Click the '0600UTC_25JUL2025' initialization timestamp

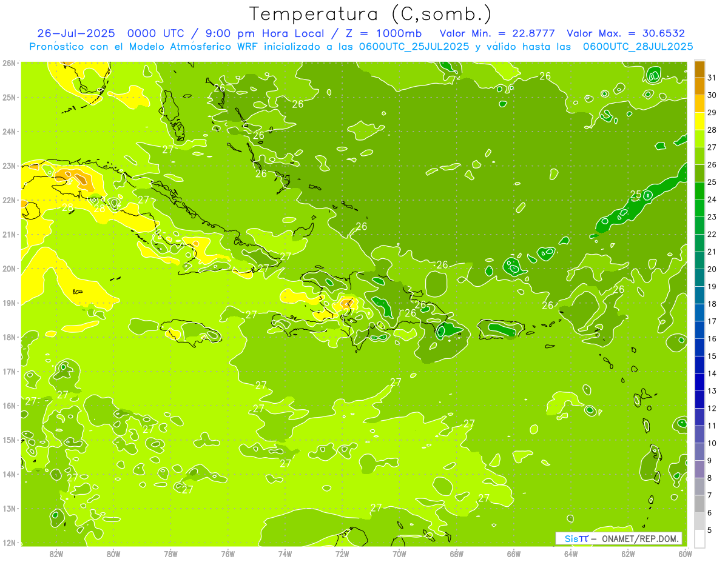pyautogui.click(x=413, y=47)
